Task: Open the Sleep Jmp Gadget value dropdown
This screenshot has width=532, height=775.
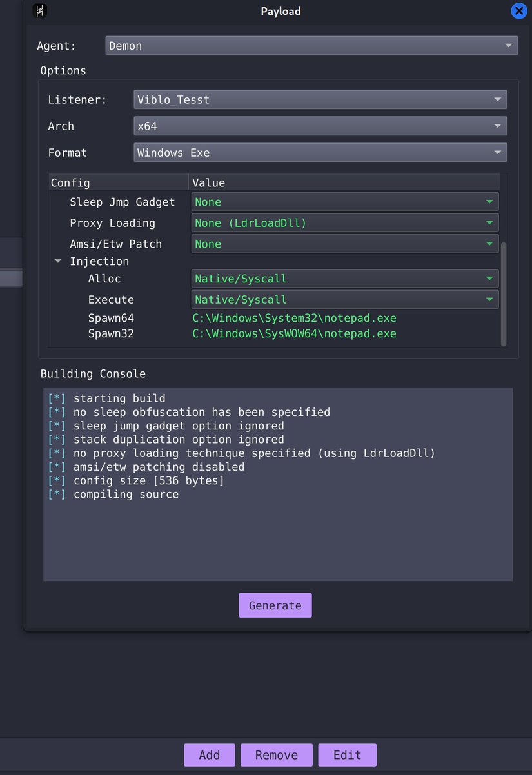Action: [x=345, y=202]
